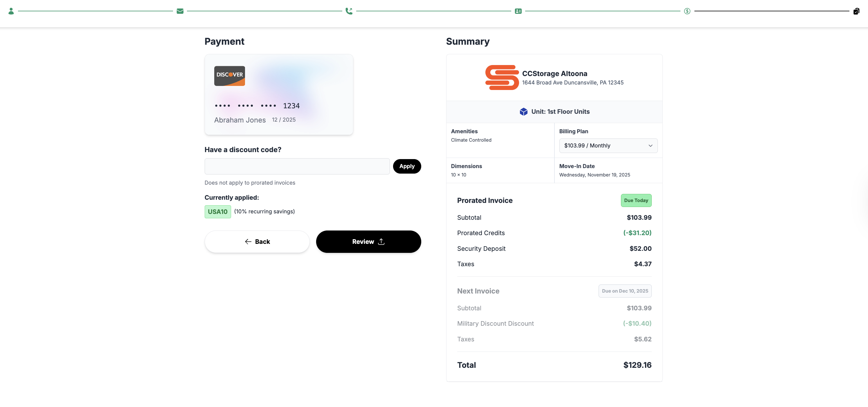Image resolution: width=868 pixels, height=407 pixels.
Task: Click the ID card step icon
Action: click(518, 11)
